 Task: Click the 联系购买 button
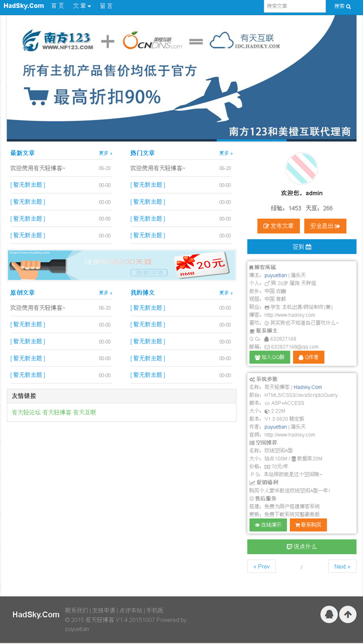(x=308, y=525)
